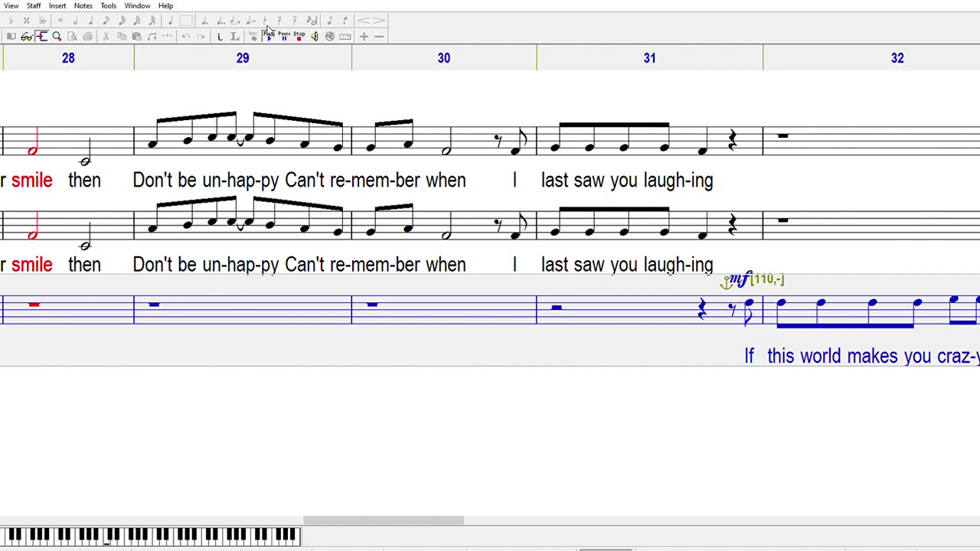The height and width of the screenshot is (551, 980).
Task: Click the paste clipboard icon
Action: tap(136, 36)
